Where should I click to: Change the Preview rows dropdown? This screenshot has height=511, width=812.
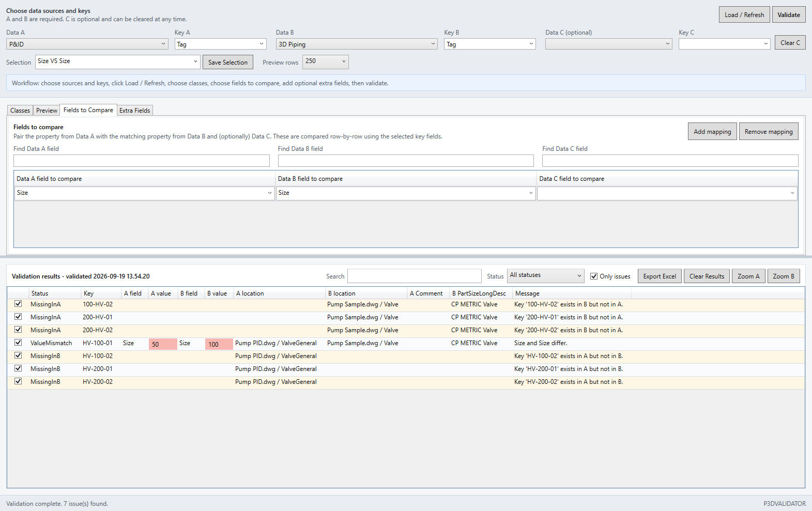[x=326, y=62]
